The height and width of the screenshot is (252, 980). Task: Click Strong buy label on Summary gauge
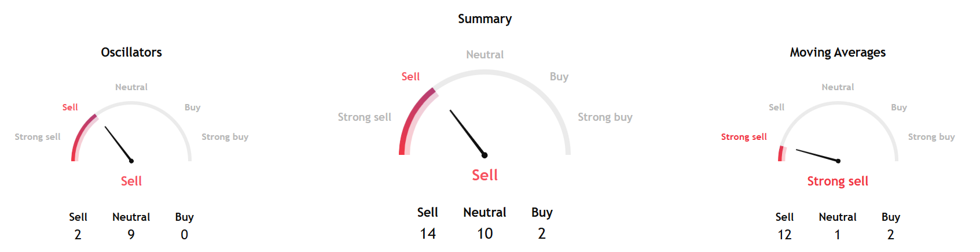[x=605, y=117]
